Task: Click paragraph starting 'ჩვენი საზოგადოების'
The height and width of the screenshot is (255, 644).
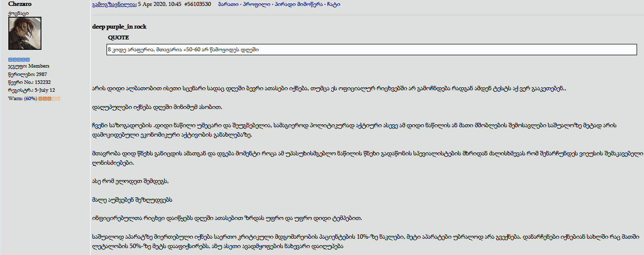Action: click(x=354, y=130)
